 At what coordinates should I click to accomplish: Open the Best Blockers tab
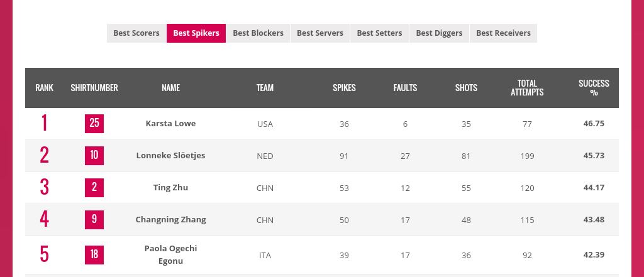point(258,33)
